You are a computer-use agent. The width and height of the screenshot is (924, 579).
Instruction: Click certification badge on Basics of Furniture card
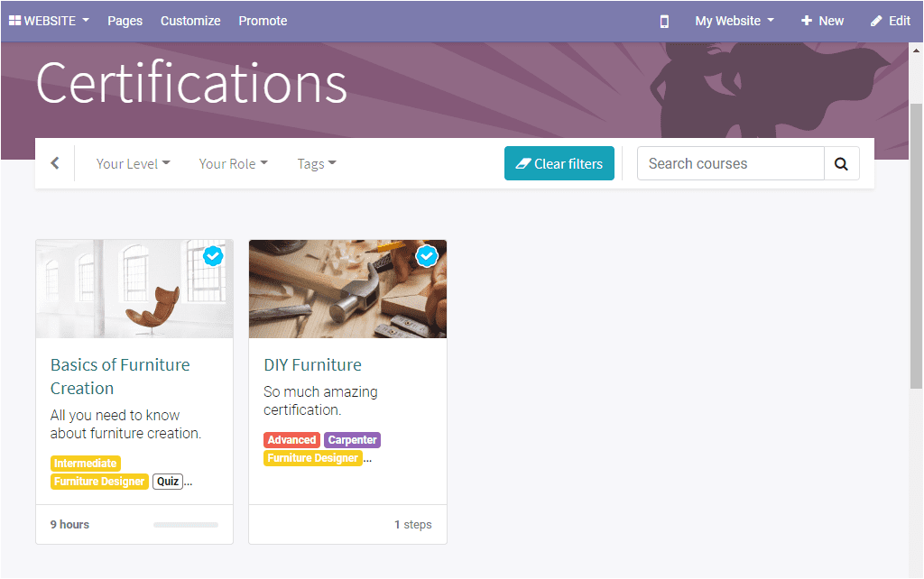[x=213, y=256]
